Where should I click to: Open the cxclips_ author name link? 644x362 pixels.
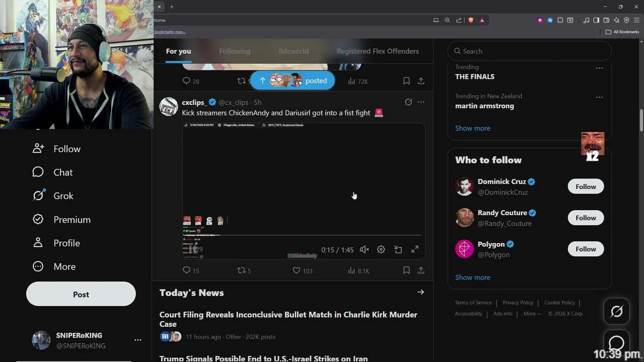point(194,102)
